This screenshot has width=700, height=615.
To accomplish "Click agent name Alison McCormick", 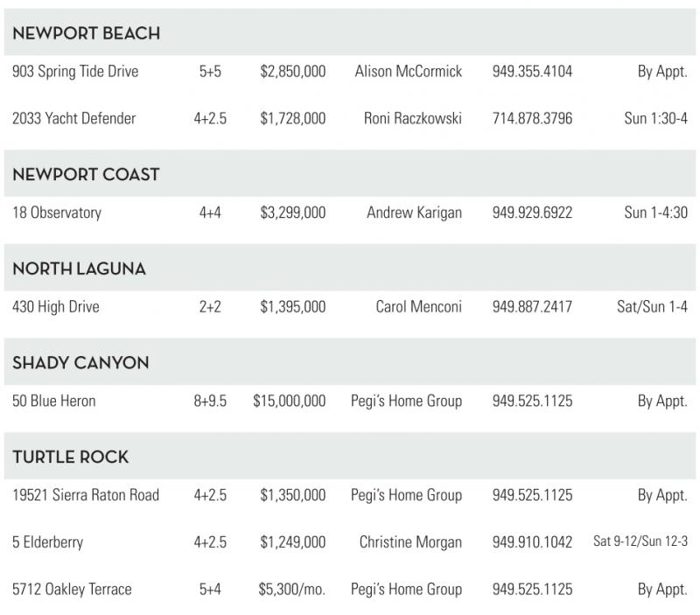I will coord(408,72).
